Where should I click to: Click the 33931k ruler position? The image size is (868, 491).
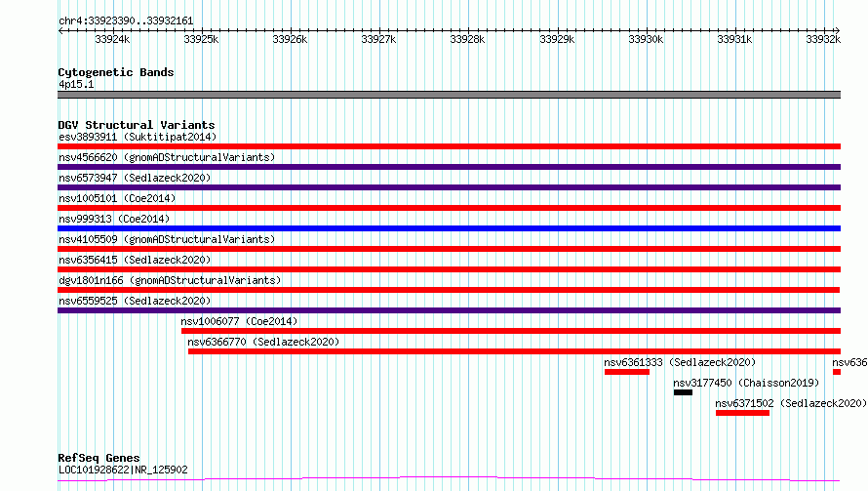tap(734, 39)
